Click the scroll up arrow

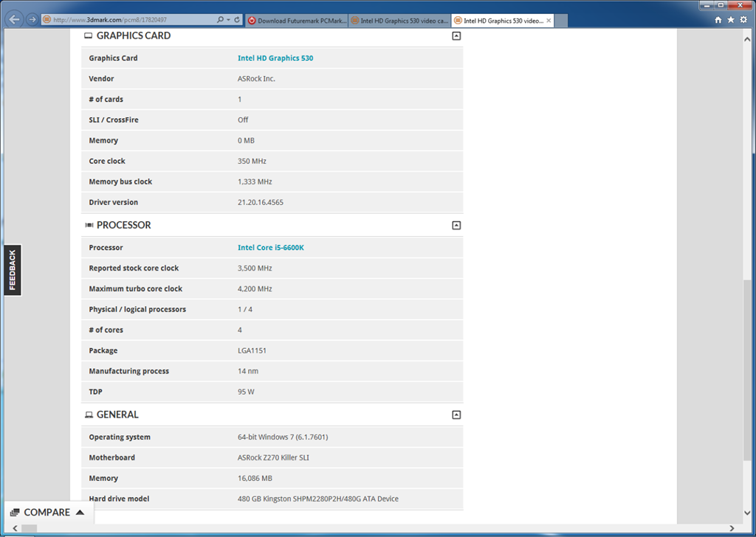coord(747,39)
